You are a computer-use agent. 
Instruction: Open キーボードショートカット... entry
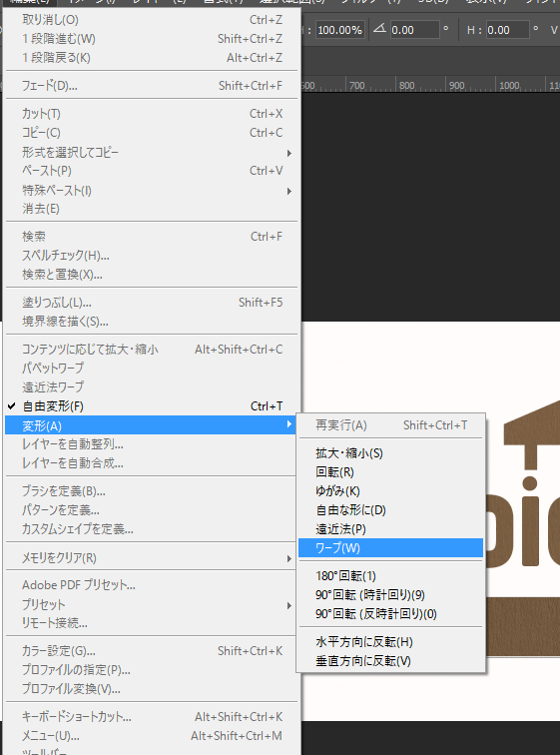pyautogui.click(x=151, y=717)
